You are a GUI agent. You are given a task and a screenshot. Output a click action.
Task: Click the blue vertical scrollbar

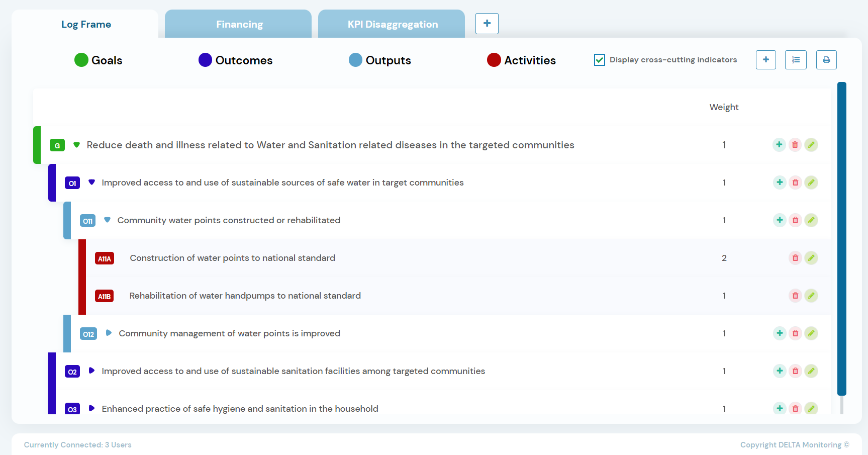click(842, 239)
